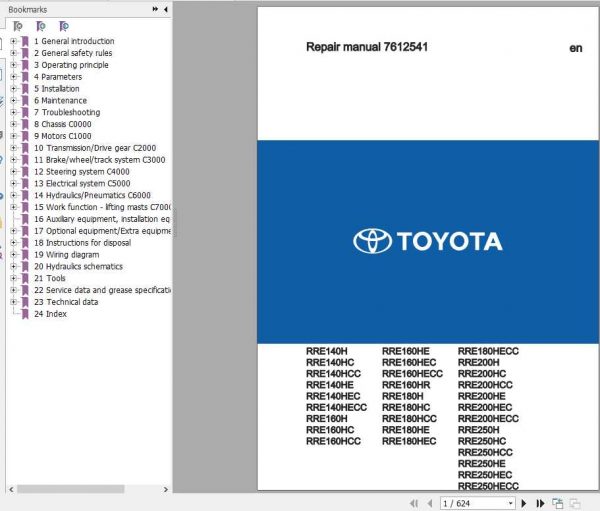Select 20 Hydraulics schematics bookmark

(78, 266)
